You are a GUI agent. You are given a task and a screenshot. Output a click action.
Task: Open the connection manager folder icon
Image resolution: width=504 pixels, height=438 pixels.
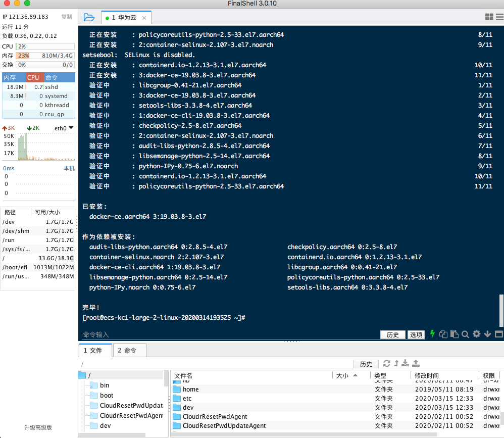[89, 17]
